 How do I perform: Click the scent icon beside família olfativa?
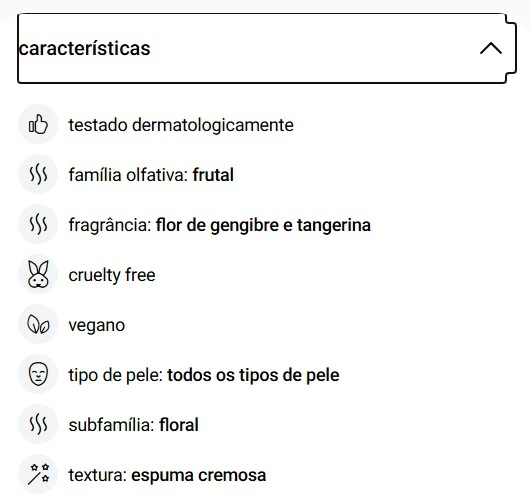click(38, 174)
